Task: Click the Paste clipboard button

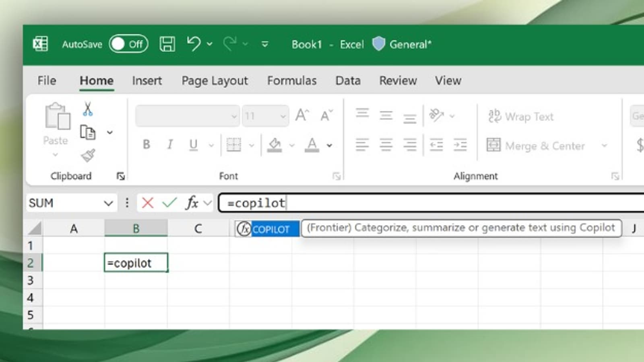Action: pos(56,123)
